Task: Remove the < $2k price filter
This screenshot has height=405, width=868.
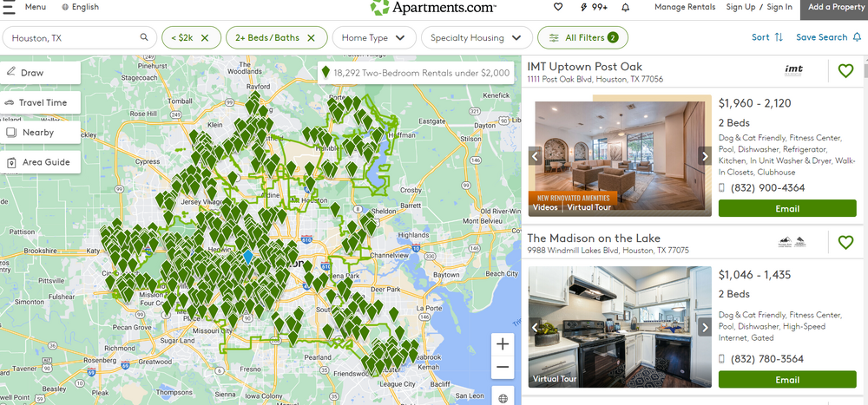Action: click(x=205, y=38)
